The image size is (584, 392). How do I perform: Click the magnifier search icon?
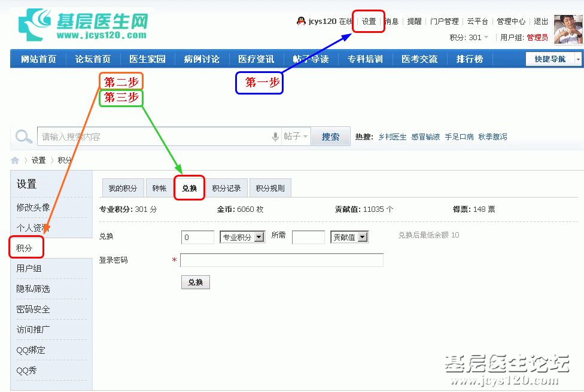tap(24, 137)
